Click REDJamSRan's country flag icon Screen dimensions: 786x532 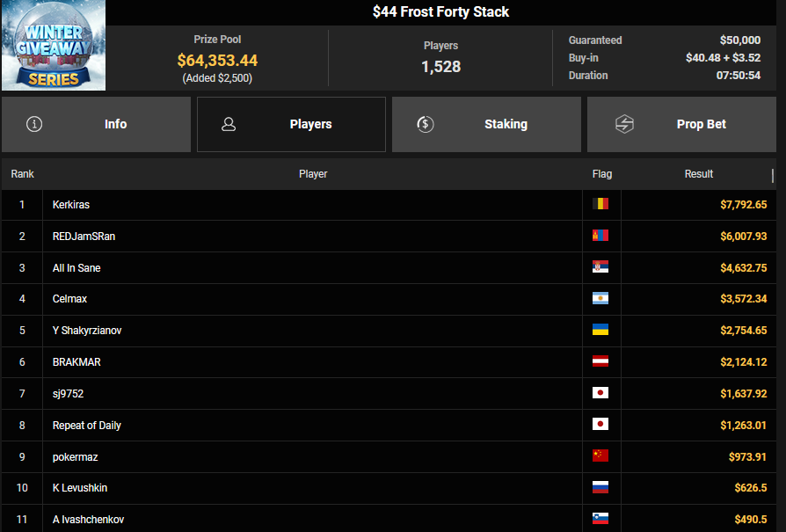click(x=600, y=236)
